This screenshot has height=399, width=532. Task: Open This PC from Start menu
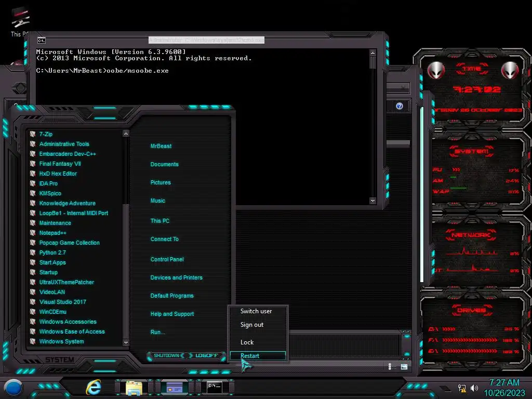(160, 221)
